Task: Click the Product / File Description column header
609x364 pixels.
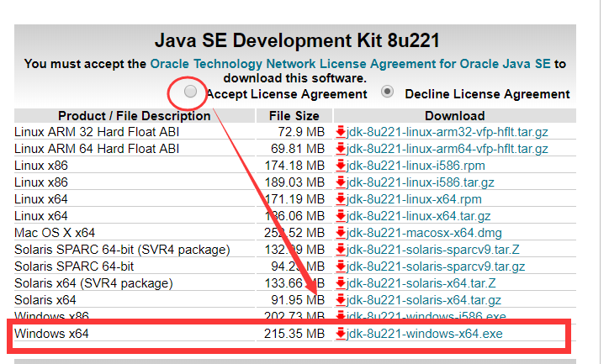Action: [x=135, y=116]
